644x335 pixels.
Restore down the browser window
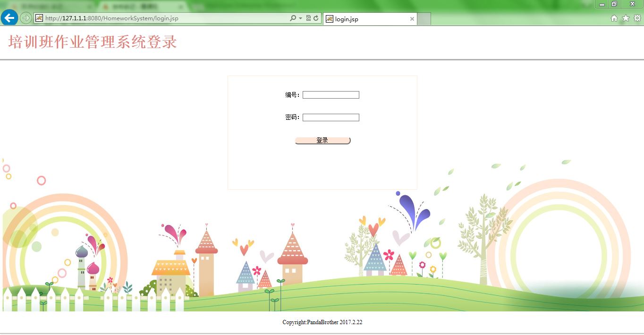coord(615,4)
